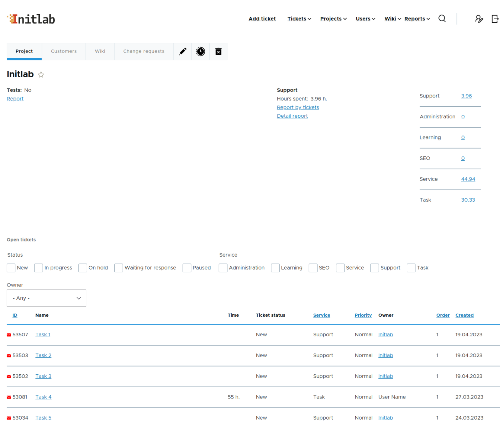Open the Change requests tab

coord(144,51)
